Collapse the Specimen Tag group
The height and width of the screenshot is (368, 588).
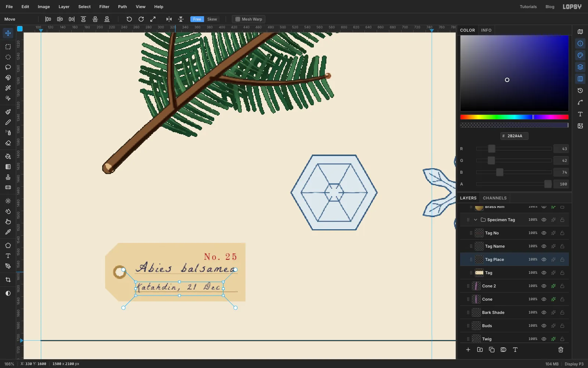[x=476, y=220]
